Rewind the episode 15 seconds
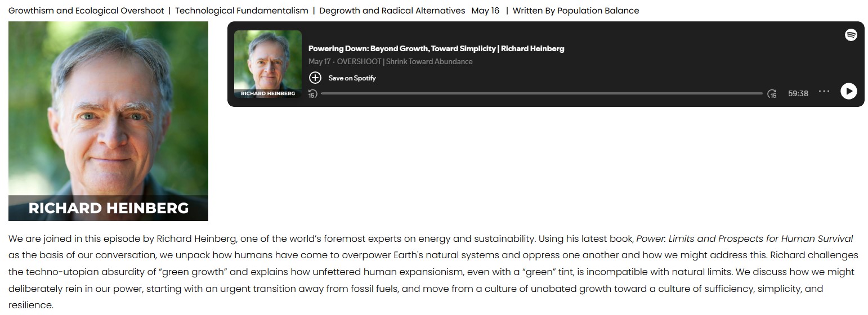The width and height of the screenshot is (868, 315). (313, 94)
